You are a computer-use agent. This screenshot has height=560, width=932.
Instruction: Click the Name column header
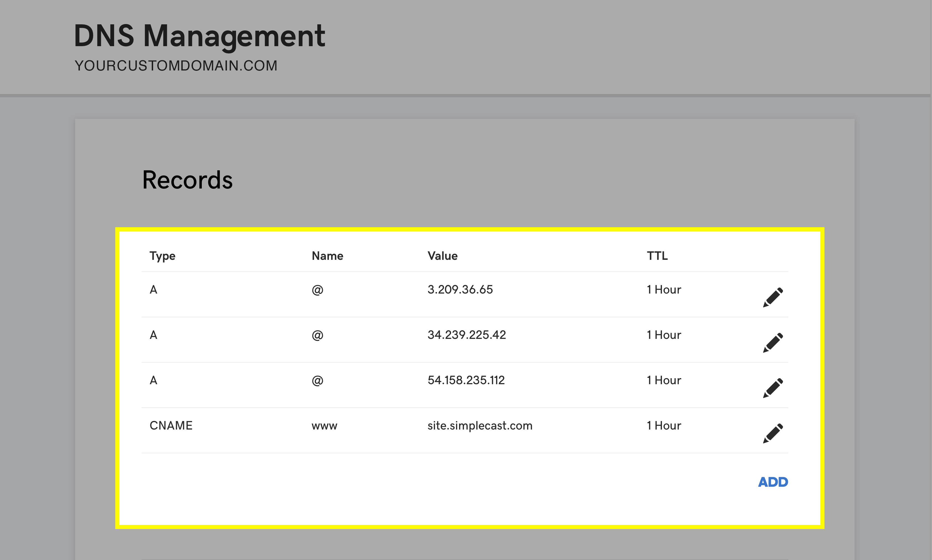point(328,256)
